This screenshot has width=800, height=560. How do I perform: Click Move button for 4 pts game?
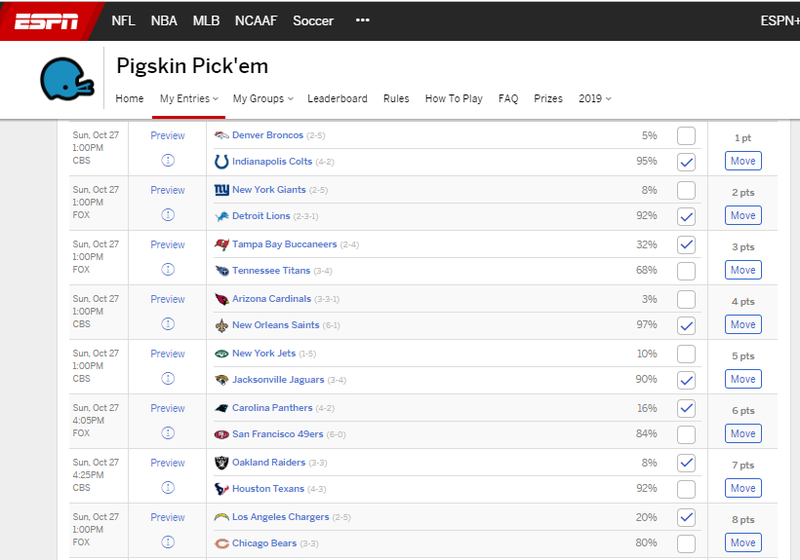point(743,324)
